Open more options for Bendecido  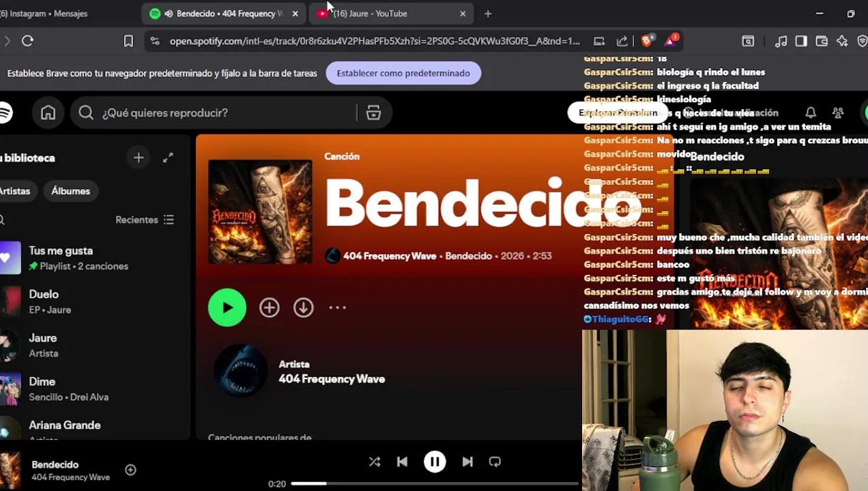click(x=338, y=308)
